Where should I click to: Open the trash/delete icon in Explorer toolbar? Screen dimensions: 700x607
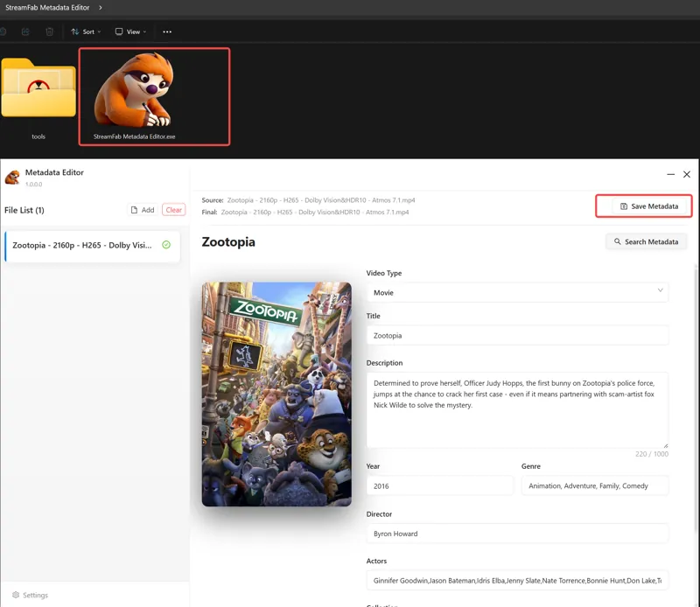coord(49,31)
